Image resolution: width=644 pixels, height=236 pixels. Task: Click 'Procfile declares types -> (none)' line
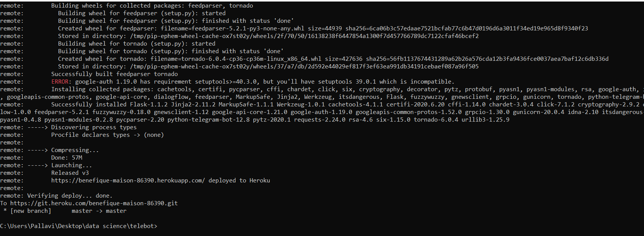click(x=108, y=135)
